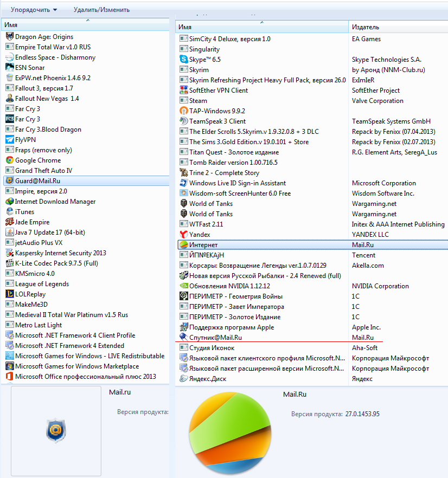
Task: Select Fraps (remove only)
Action: (43, 150)
